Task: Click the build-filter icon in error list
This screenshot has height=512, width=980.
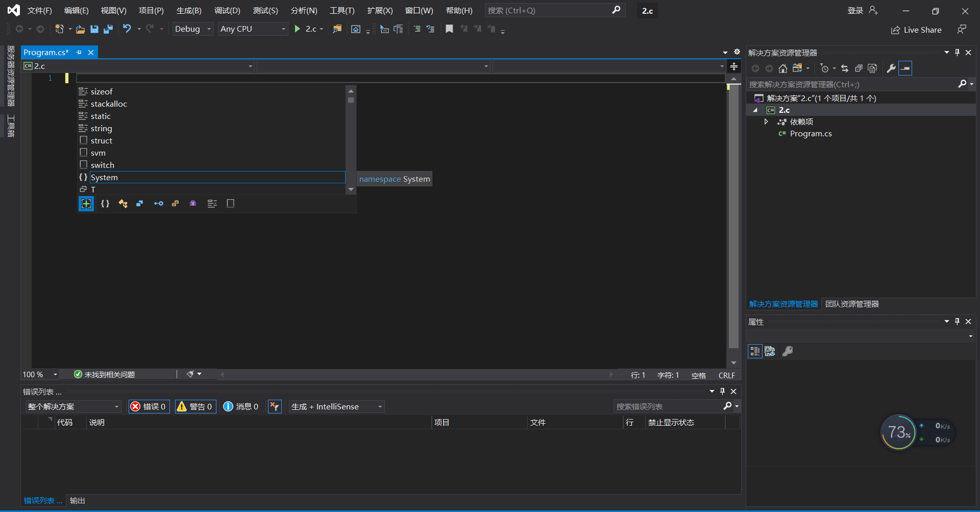Action: pyautogui.click(x=275, y=407)
